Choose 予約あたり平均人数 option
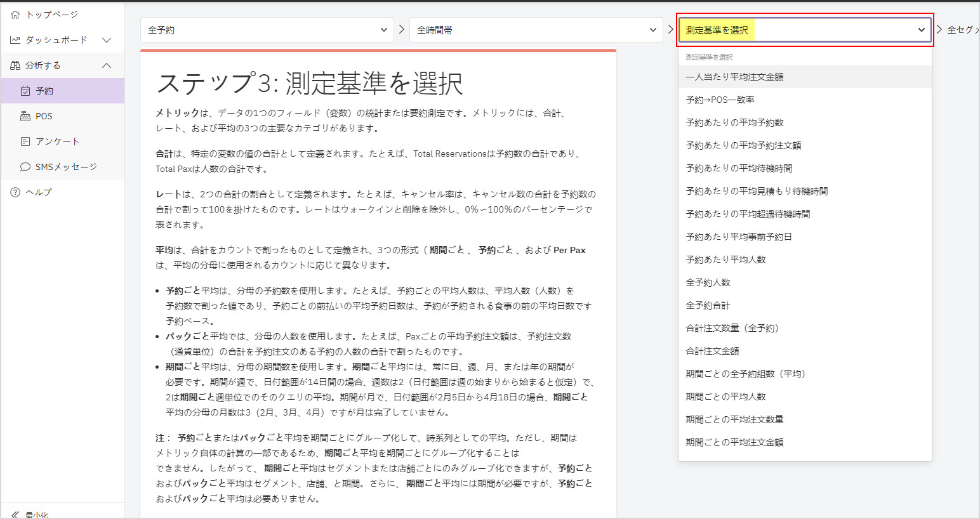 [x=805, y=259]
